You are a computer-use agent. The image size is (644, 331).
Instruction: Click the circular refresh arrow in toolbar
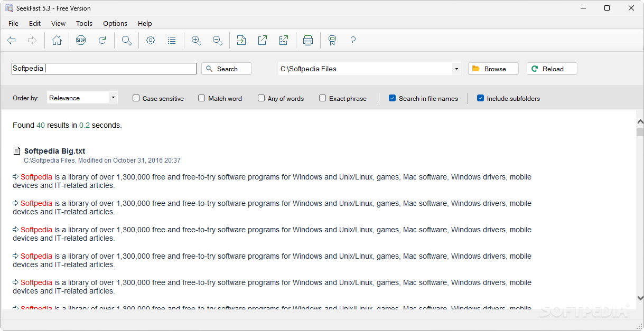pyautogui.click(x=102, y=41)
